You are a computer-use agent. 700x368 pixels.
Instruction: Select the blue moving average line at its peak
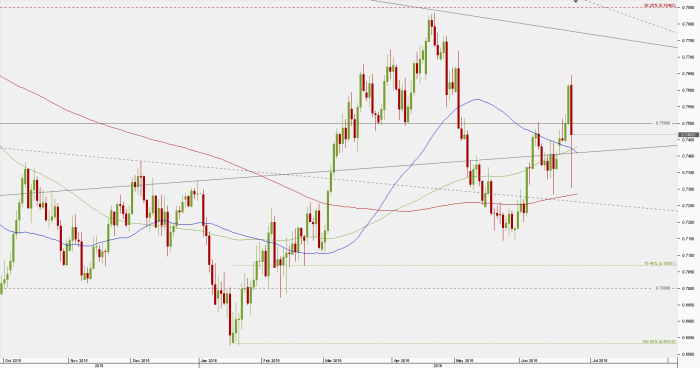coord(478,99)
